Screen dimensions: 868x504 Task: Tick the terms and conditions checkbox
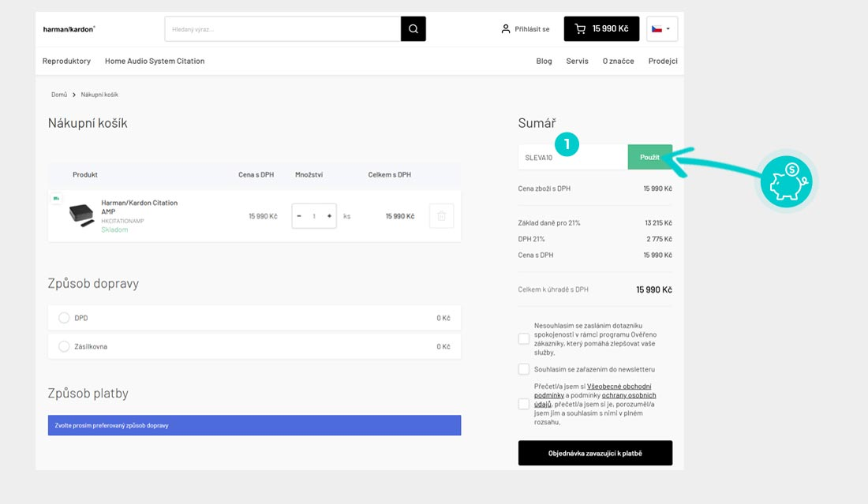pos(524,404)
